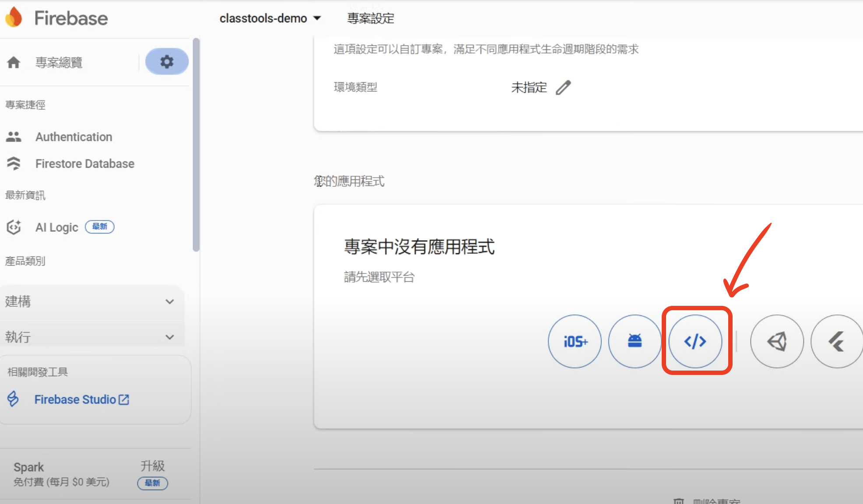Click the Firebase flame logo

14,17
